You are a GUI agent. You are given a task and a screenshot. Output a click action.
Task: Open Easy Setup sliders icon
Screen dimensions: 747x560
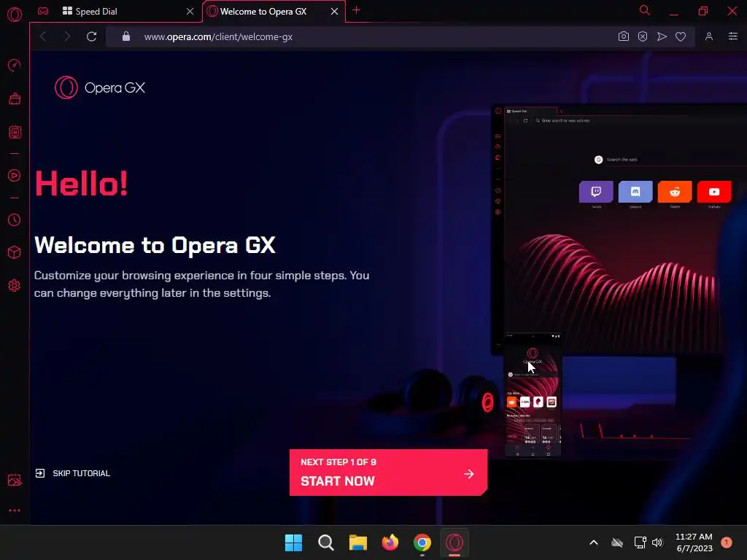(732, 36)
